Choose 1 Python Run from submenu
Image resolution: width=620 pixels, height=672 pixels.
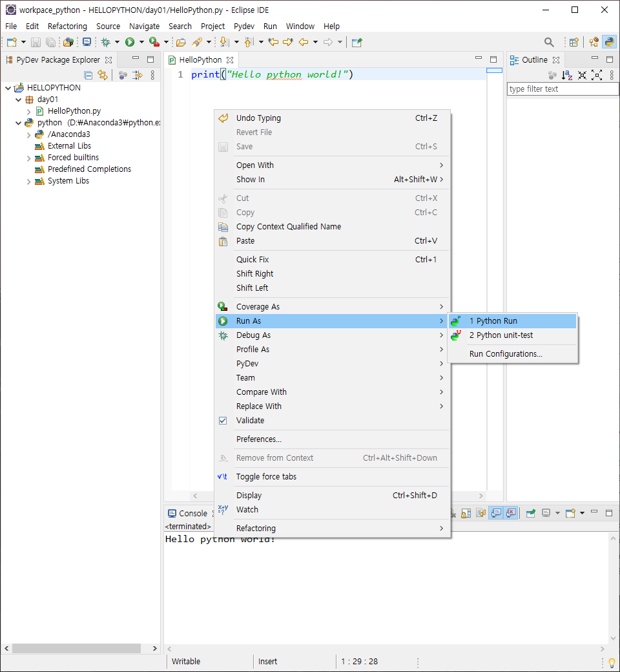pyautogui.click(x=512, y=321)
